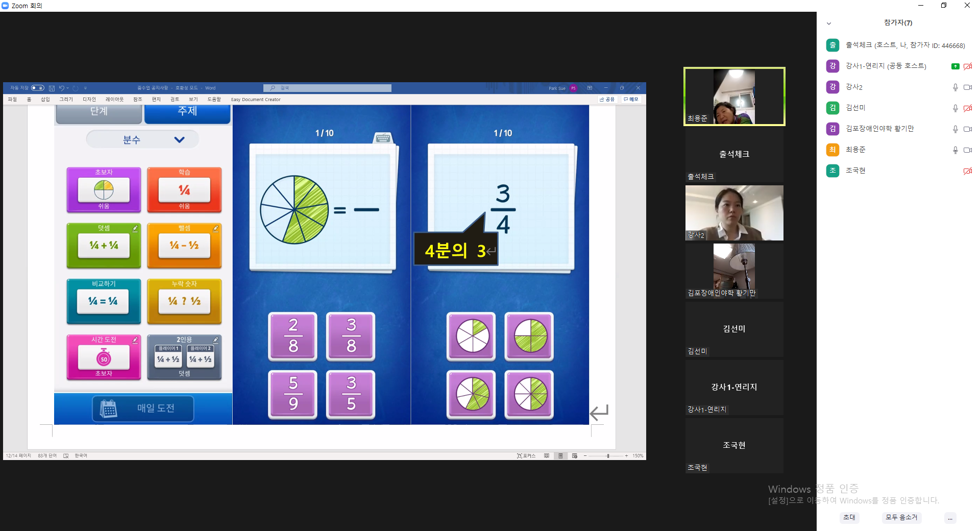Toggle video icon for participant 최용준
This screenshot has height=531, width=980.
967,150
